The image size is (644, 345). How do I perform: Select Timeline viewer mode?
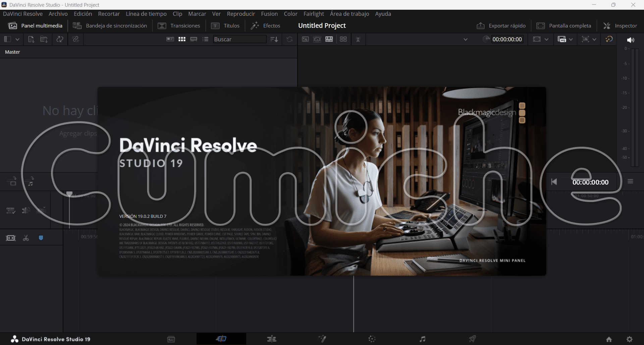click(x=329, y=39)
